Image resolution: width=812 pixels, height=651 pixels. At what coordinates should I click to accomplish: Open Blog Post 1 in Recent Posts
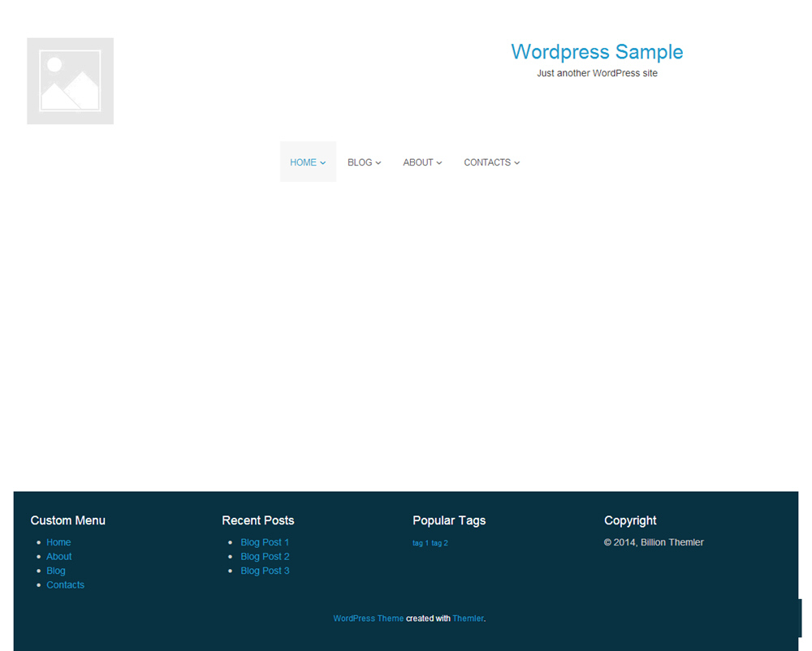tap(265, 542)
